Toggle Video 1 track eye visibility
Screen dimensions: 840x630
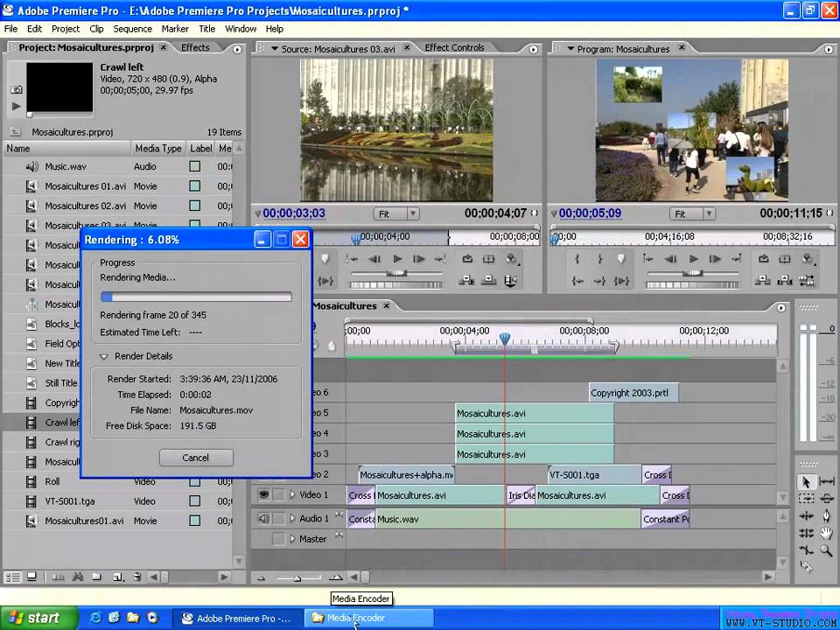263,494
